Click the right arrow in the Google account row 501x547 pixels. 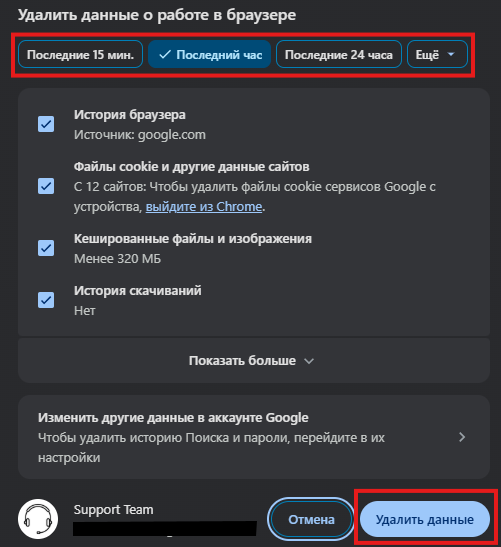[462, 437]
